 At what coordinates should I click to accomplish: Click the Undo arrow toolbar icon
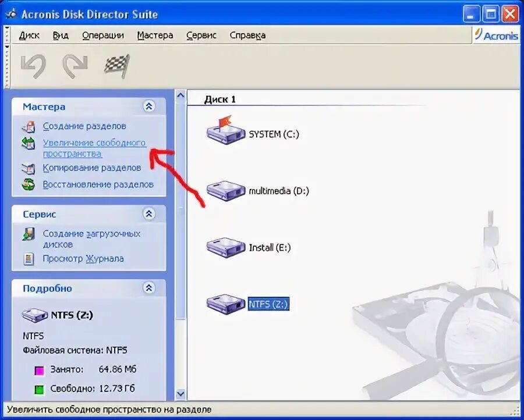click(33, 66)
